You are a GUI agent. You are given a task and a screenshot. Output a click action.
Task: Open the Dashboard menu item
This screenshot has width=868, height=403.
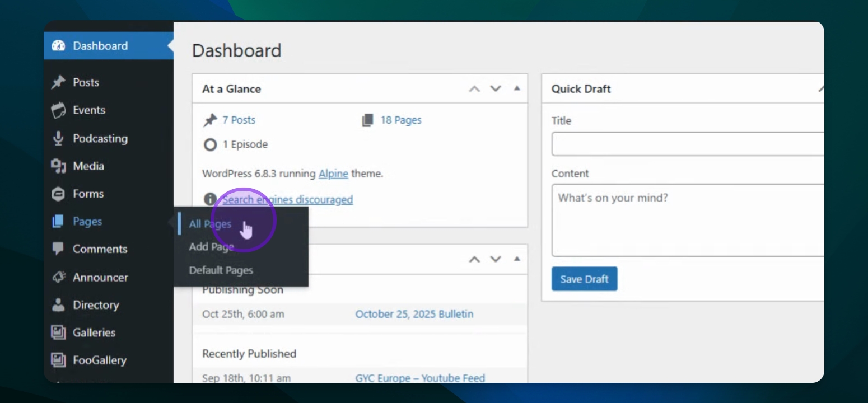[109, 46]
